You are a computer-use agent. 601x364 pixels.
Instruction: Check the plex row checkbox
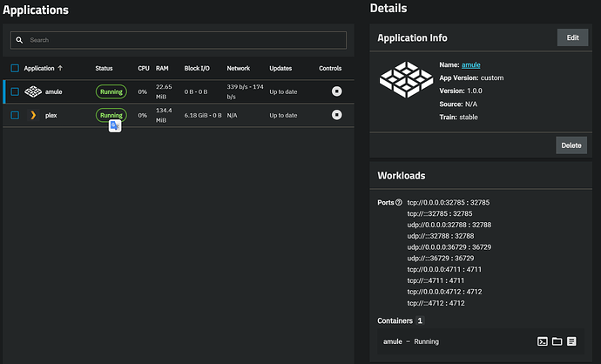pos(15,115)
